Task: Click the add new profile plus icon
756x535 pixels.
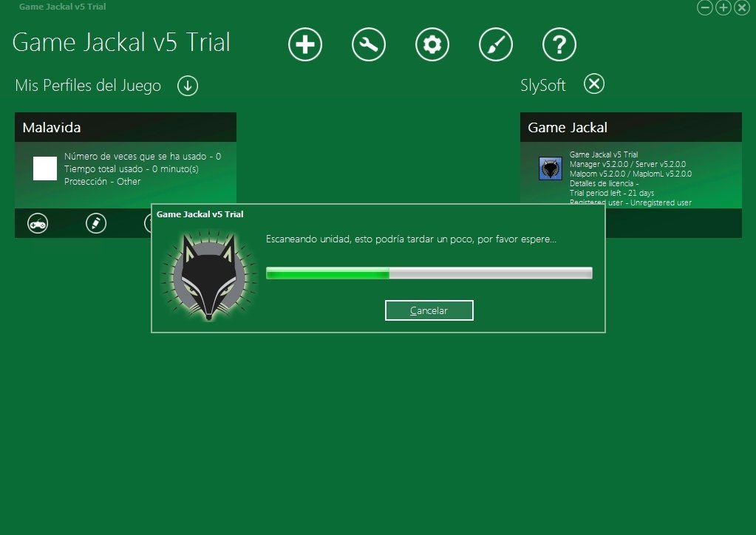Action: coord(304,44)
